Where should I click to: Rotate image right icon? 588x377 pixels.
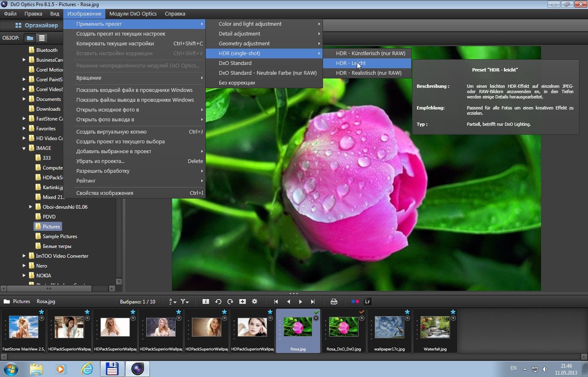click(x=230, y=301)
